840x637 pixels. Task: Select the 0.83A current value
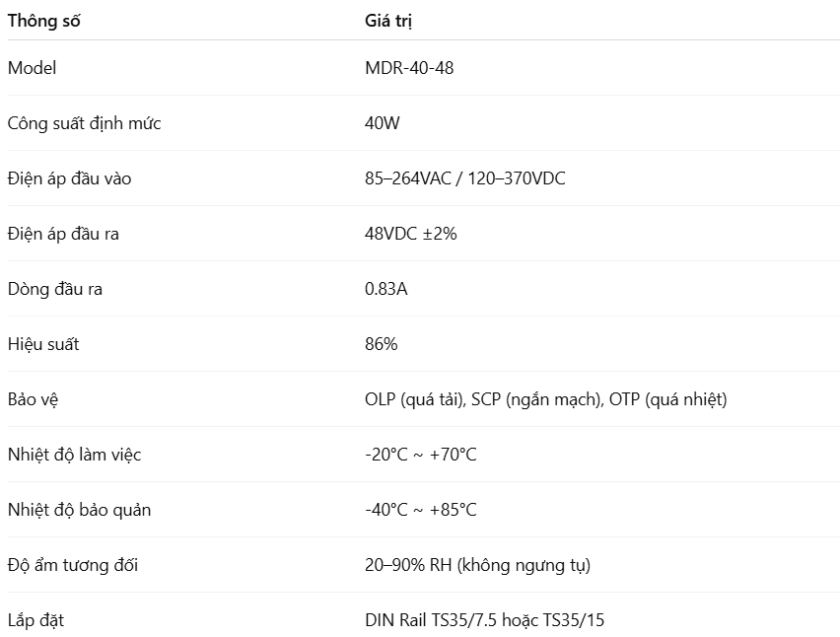pos(385,289)
